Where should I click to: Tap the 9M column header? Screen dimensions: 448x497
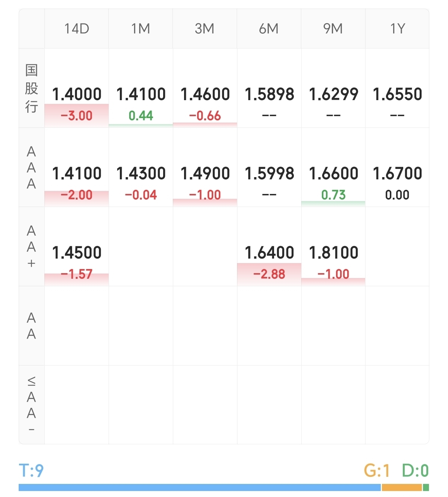(x=333, y=29)
